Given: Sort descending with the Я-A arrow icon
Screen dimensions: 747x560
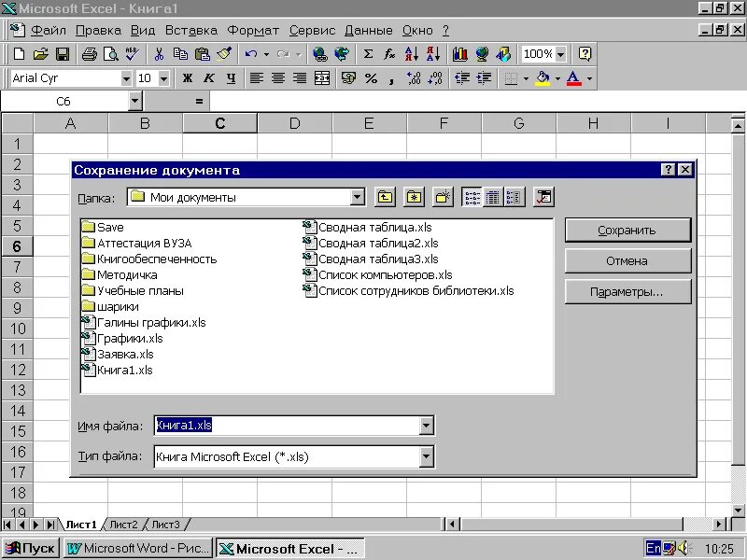Looking at the screenshot, I should click(433, 54).
